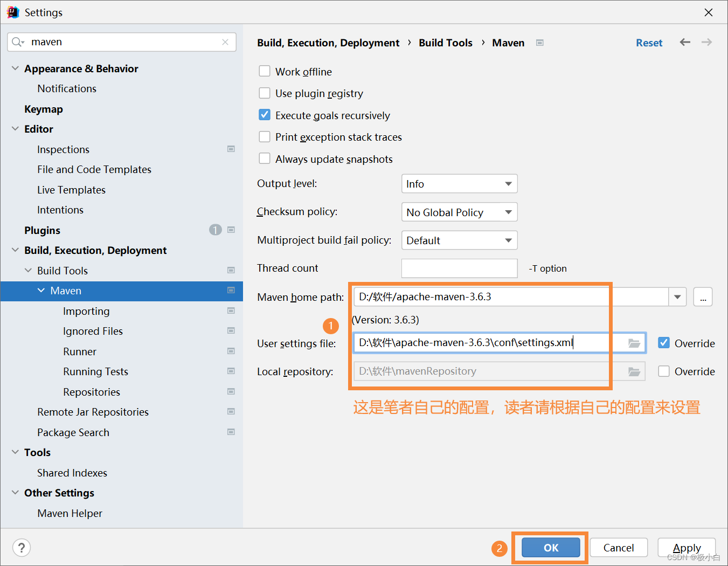Select Notifications in settings tree
728x566 pixels.
(67, 88)
